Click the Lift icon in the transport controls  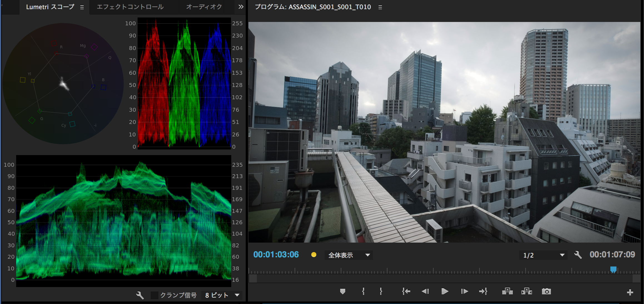[508, 291]
